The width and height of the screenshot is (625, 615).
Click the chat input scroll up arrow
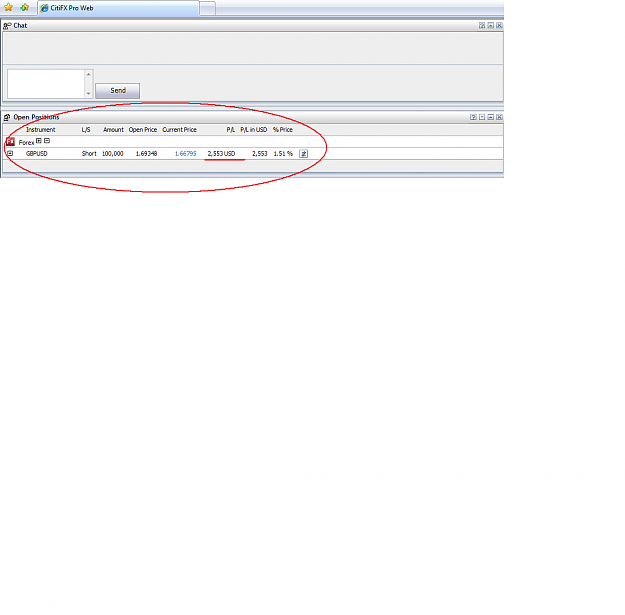[88, 75]
